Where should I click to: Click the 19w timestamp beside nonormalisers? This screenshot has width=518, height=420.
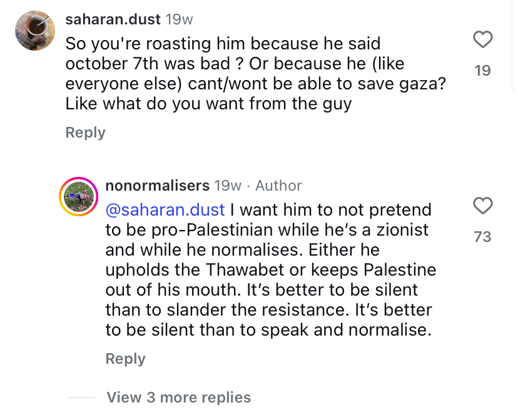click(228, 186)
